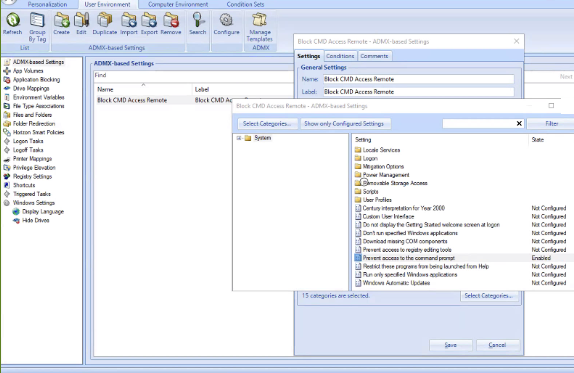
Task: Expand the System folder tree node
Action: [239, 138]
